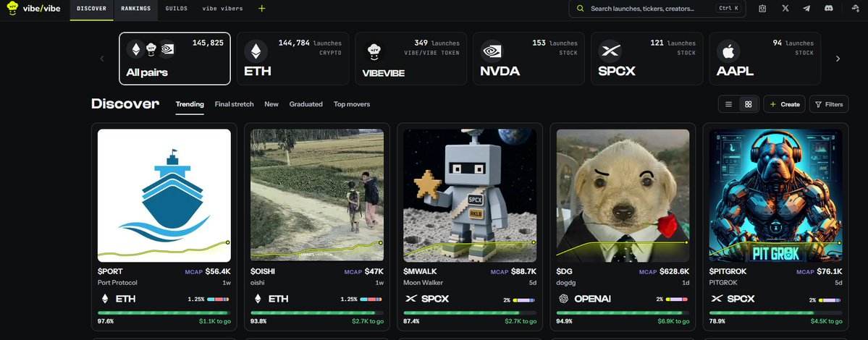Open the Filters panel
Image resolution: width=868 pixels, height=340 pixels.
point(829,104)
